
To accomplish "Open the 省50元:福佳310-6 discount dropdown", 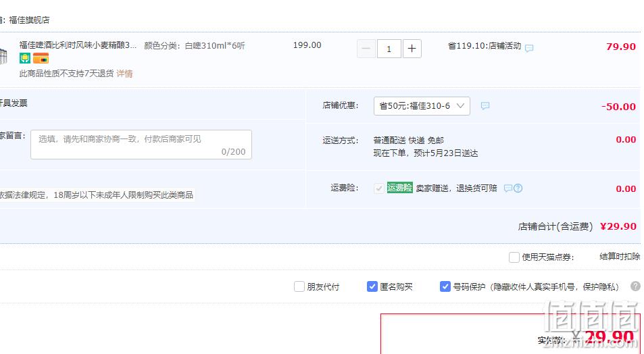I will [422, 106].
